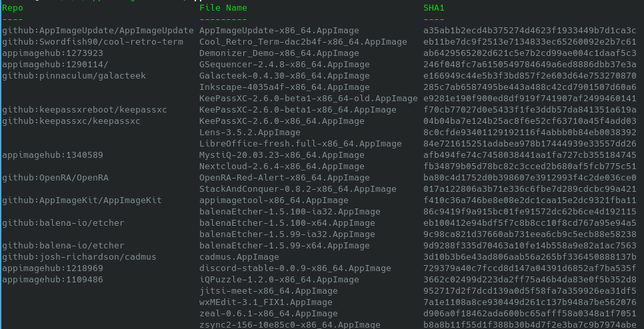Click Cool_Retro_Term-dac2b4f-x86_64.AppImage file name
644x329 pixels.
point(303,42)
